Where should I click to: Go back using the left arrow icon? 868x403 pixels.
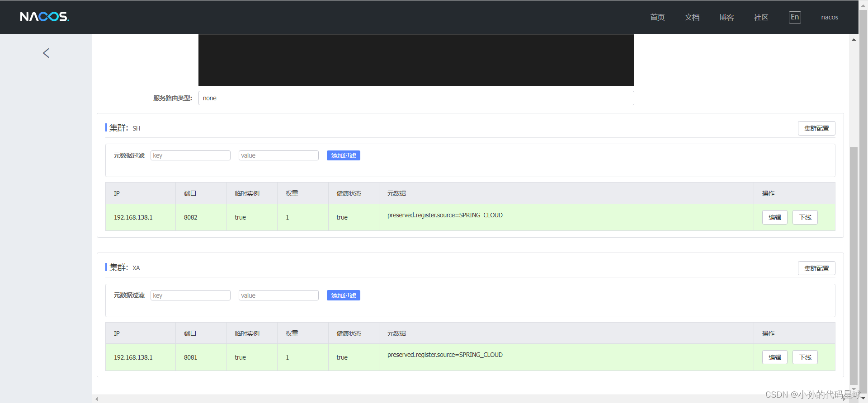[46, 53]
